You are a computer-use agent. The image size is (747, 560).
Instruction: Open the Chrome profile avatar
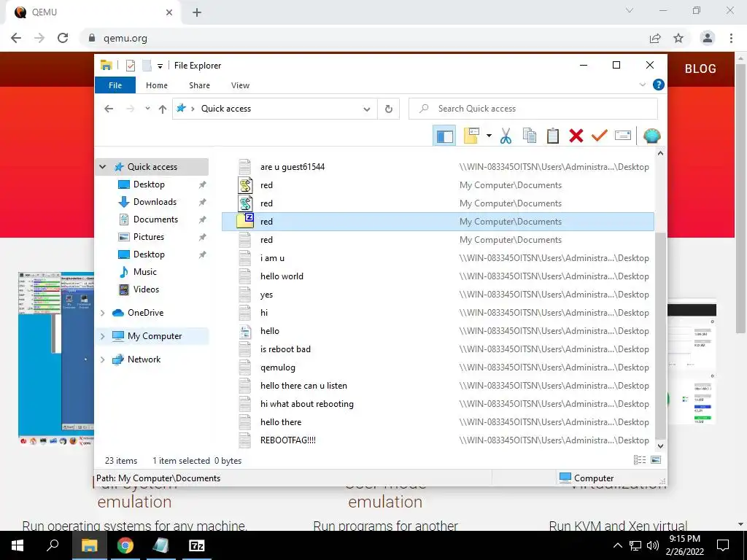point(708,38)
